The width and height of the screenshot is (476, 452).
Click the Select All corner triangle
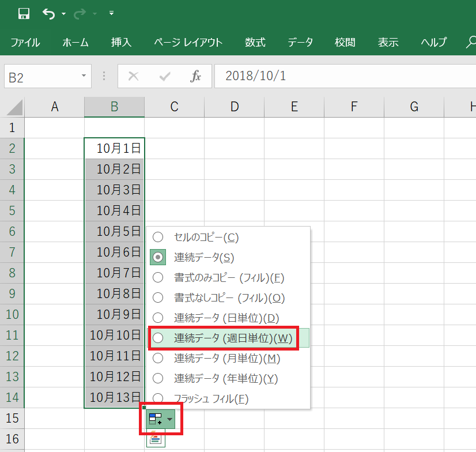click(x=14, y=107)
